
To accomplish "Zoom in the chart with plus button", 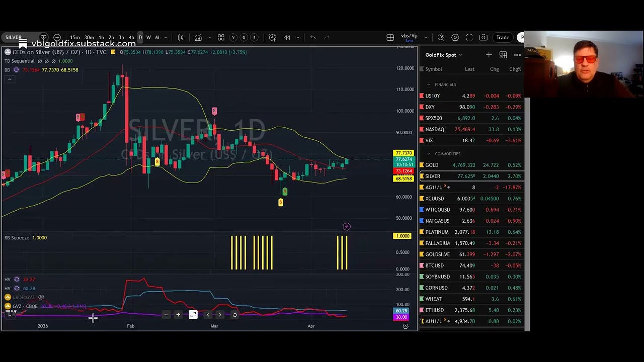I will [178, 315].
